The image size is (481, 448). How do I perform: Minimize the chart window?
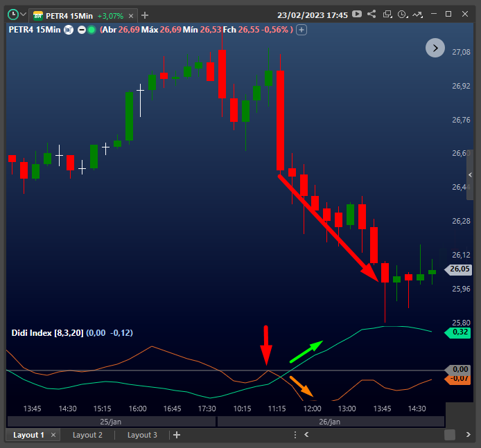pos(434,14)
